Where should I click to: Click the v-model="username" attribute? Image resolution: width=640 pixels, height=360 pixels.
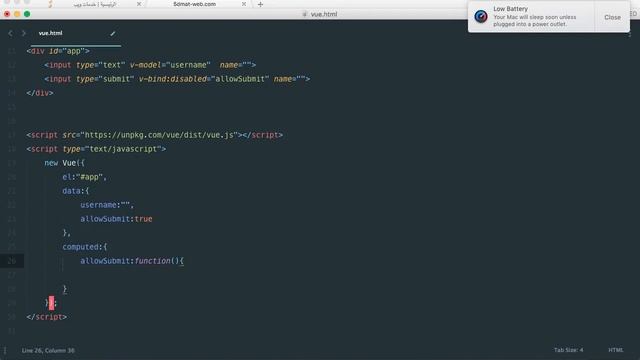(x=170, y=65)
